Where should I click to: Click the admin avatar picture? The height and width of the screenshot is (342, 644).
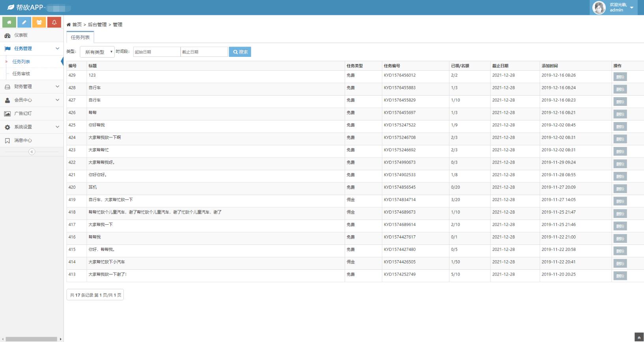599,8
